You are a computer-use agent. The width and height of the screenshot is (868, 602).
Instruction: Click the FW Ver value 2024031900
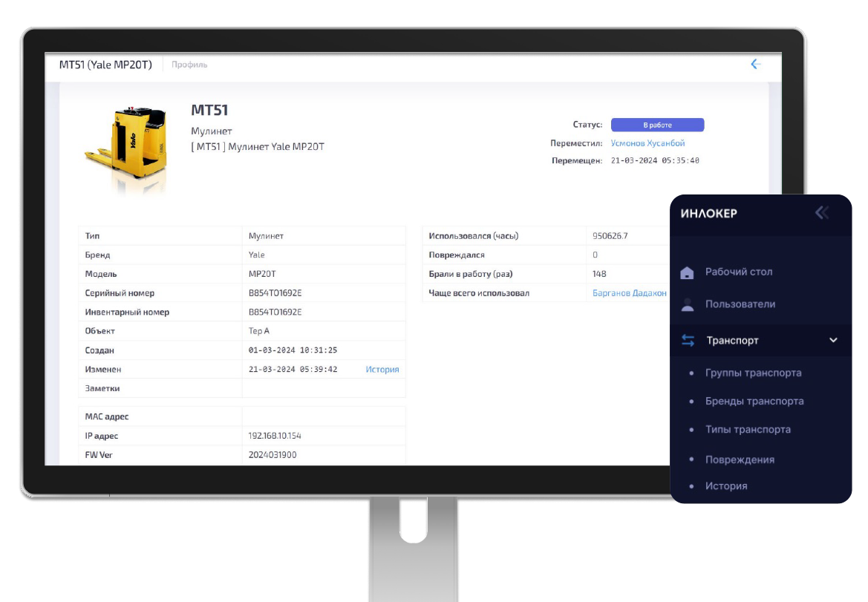273,455
